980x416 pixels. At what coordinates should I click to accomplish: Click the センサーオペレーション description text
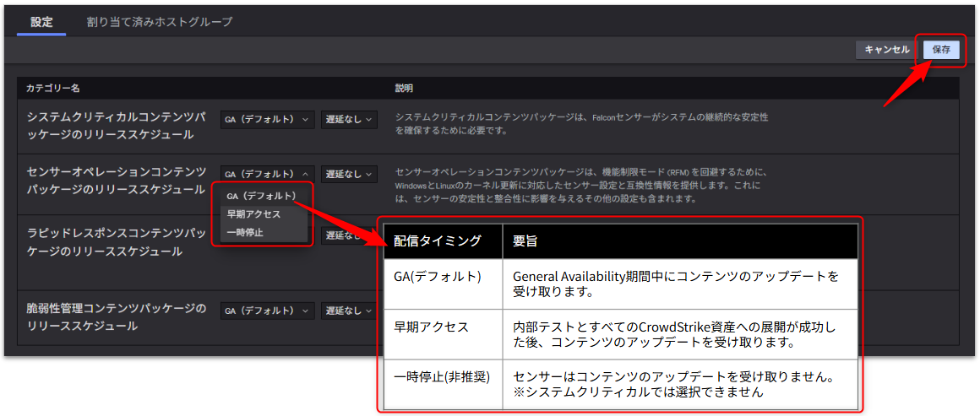click(x=582, y=186)
